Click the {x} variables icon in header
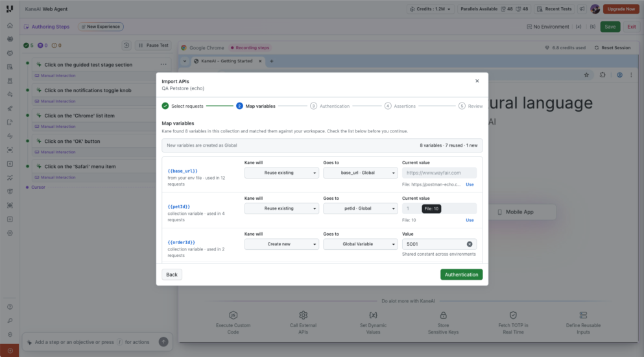 tap(578, 27)
